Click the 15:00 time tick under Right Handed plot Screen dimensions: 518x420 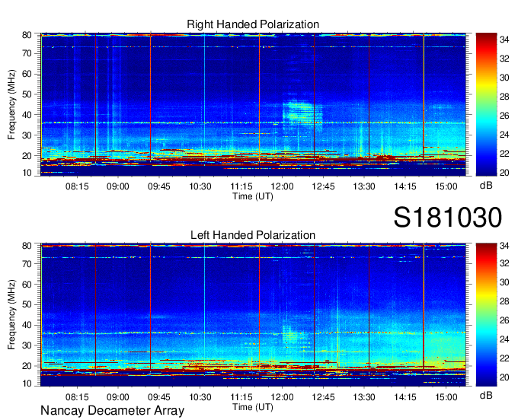point(446,186)
